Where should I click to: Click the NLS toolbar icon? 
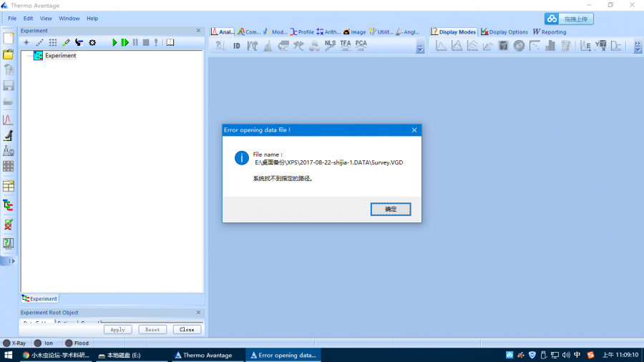tap(330, 46)
